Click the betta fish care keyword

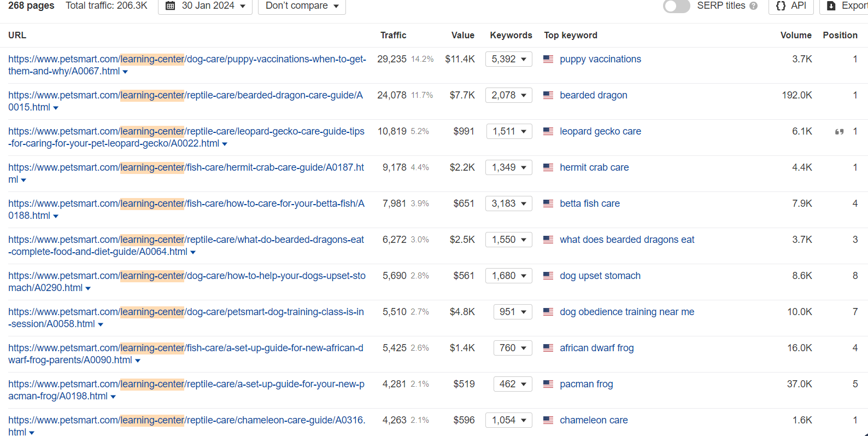(590, 204)
